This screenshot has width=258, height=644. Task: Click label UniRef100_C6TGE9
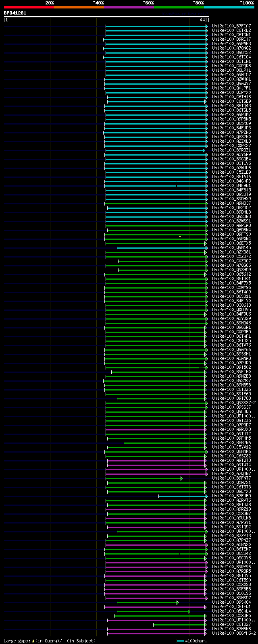(x=231, y=101)
